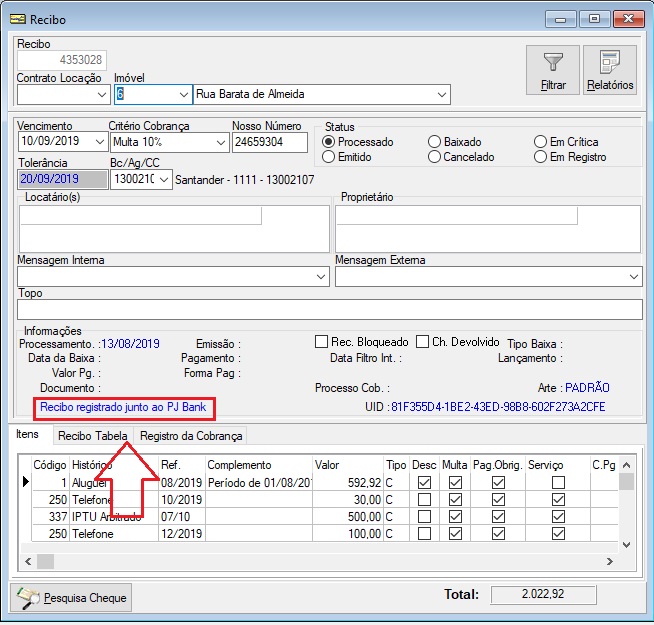Viewport: 654px width, 625px height.
Task: Expand the Mensagem Externa dropdown
Action: [634, 277]
